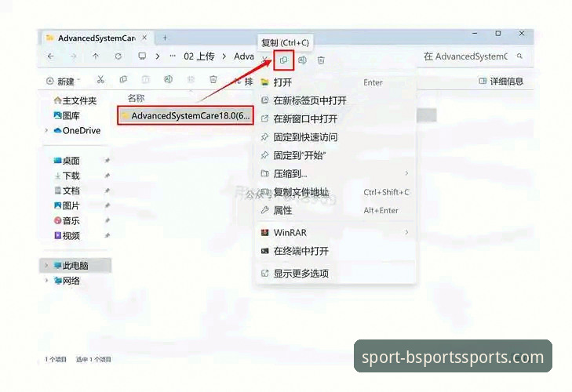This screenshot has height=392, width=572.
Task: Click the rename icon atop the context menu
Action: (302, 60)
